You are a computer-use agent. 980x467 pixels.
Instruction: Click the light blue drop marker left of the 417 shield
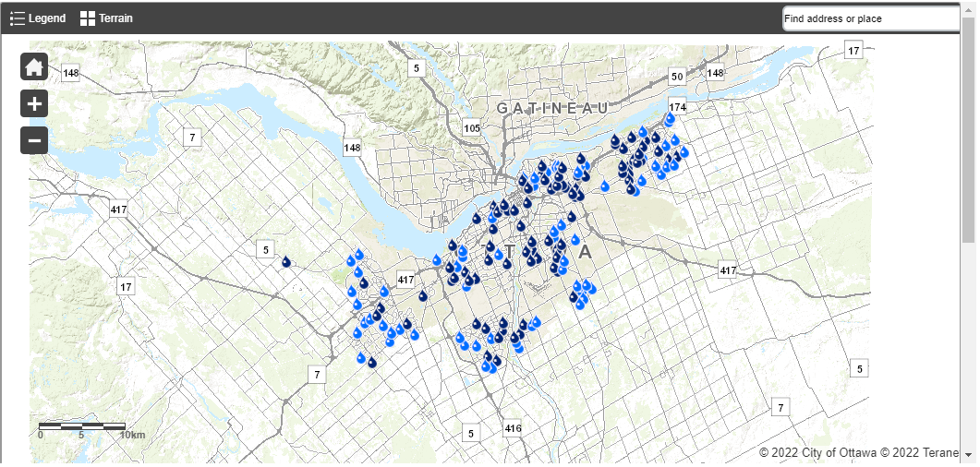pos(384,291)
